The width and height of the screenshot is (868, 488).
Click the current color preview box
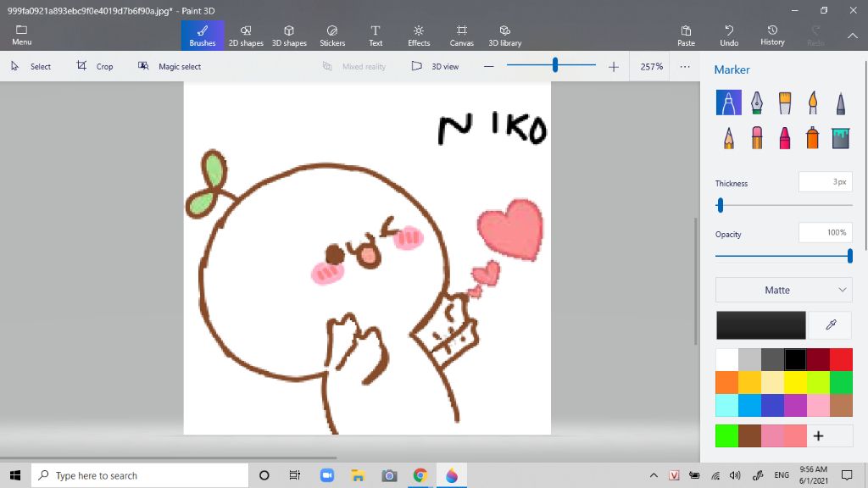click(761, 324)
